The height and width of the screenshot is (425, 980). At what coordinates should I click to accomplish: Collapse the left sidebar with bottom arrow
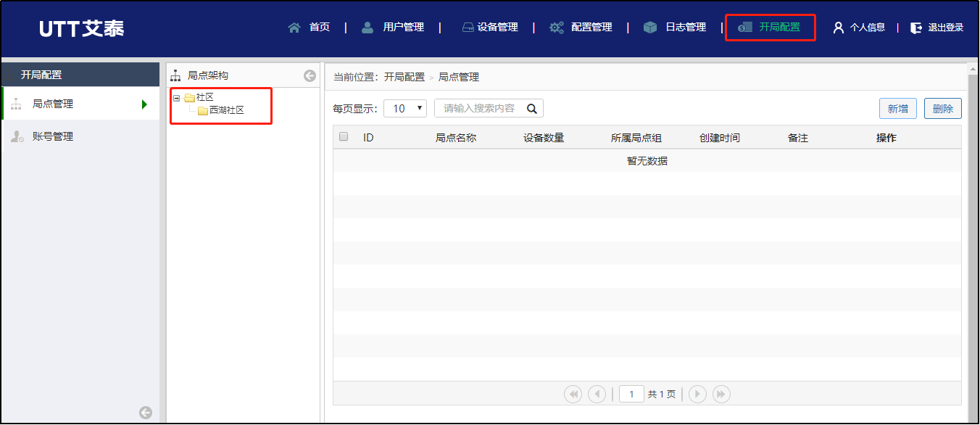point(146,412)
